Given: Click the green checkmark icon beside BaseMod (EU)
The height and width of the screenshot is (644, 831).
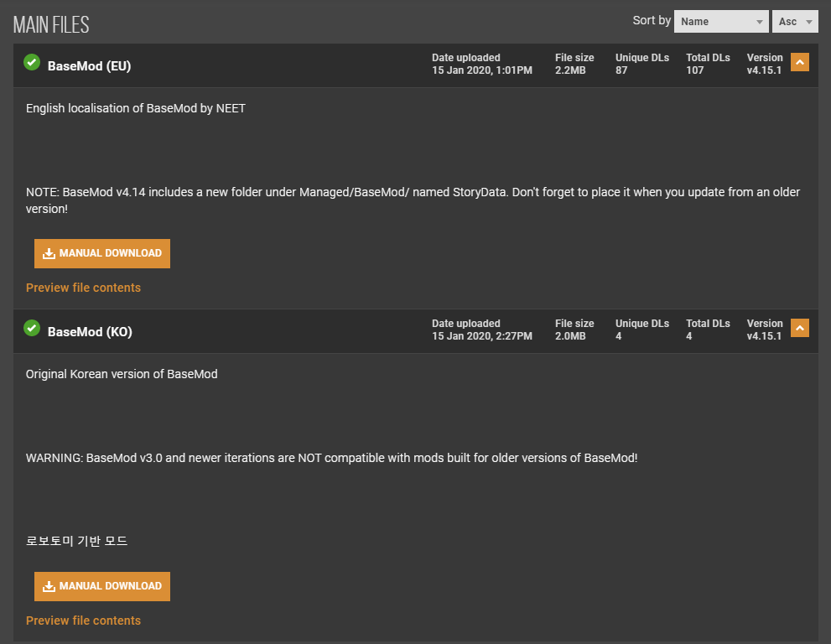Looking at the screenshot, I should (32, 63).
